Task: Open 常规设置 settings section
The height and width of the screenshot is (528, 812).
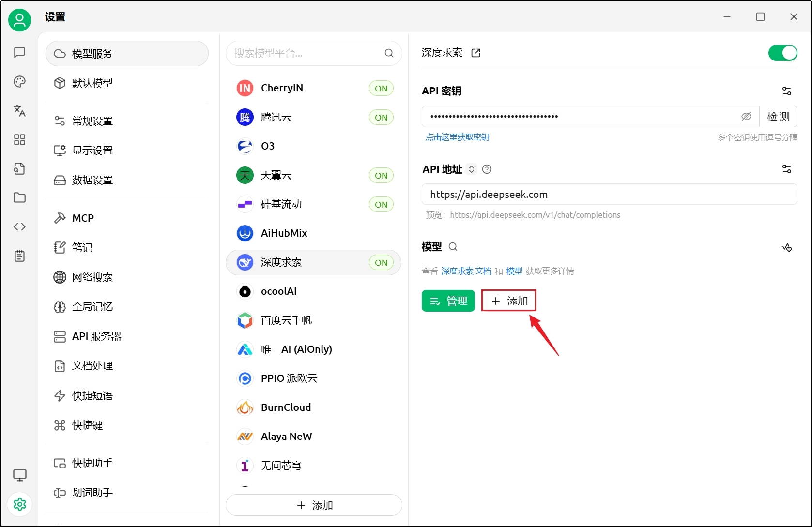Action: coord(127,121)
